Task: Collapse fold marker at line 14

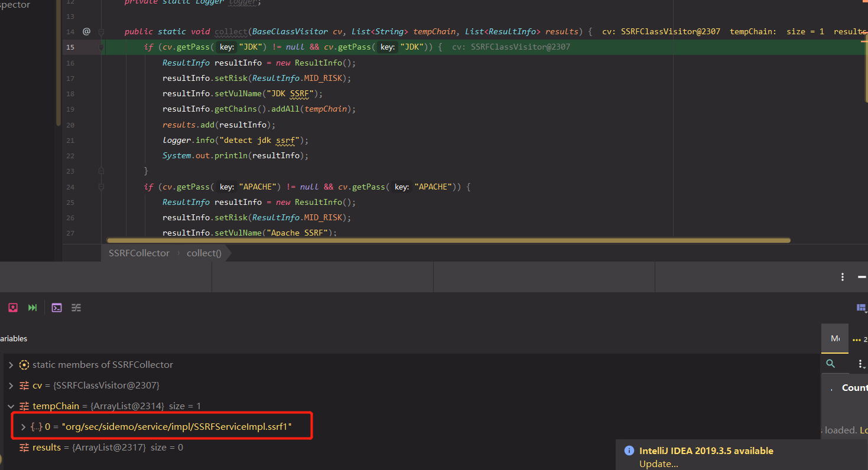Action: [x=101, y=31]
